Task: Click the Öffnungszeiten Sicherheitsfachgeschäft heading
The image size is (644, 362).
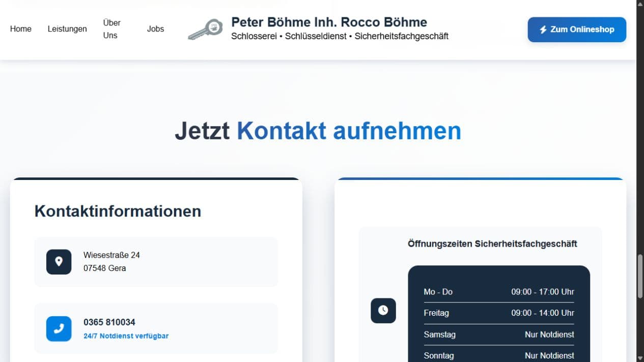Action: (x=492, y=244)
